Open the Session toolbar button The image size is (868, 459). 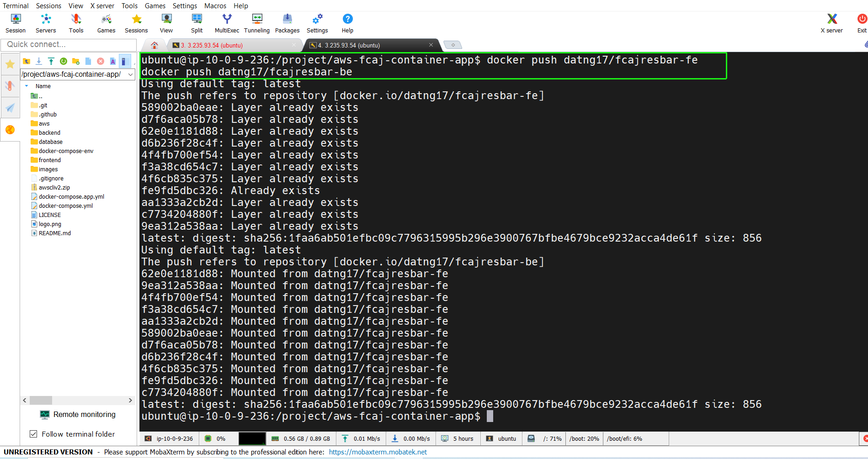pos(16,23)
